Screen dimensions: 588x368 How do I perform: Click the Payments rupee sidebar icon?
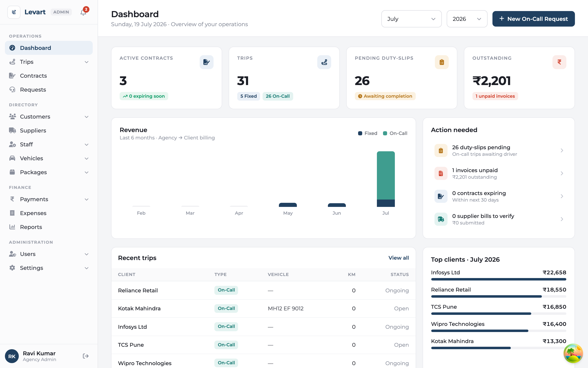point(12,199)
